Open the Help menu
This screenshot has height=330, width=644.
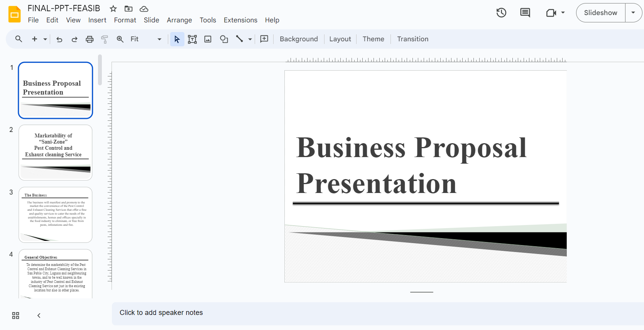272,20
